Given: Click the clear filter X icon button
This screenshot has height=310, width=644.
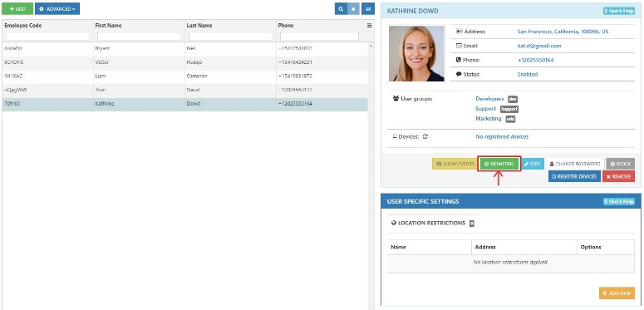Looking at the screenshot, I should (x=354, y=8).
